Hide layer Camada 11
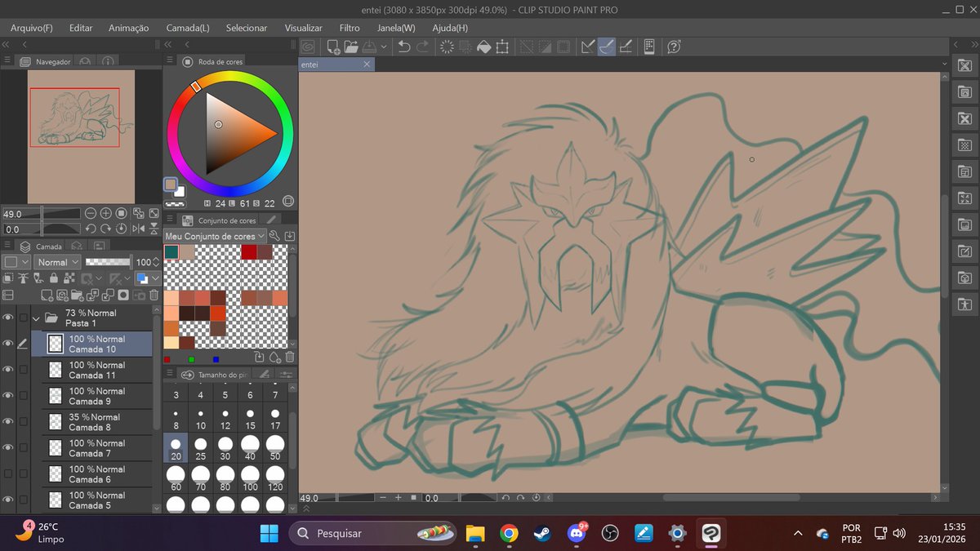Image resolution: width=980 pixels, height=551 pixels. click(x=8, y=370)
